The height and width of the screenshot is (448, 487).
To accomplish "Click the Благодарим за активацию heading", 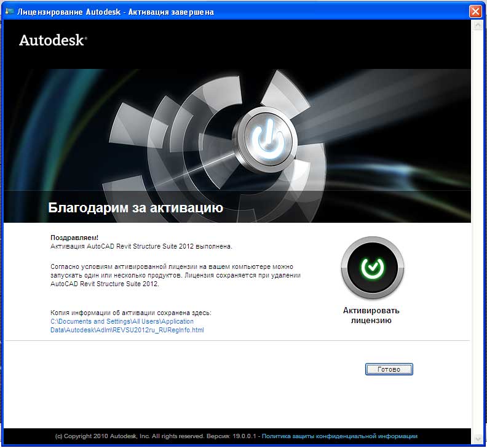I will (x=135, y=208).
